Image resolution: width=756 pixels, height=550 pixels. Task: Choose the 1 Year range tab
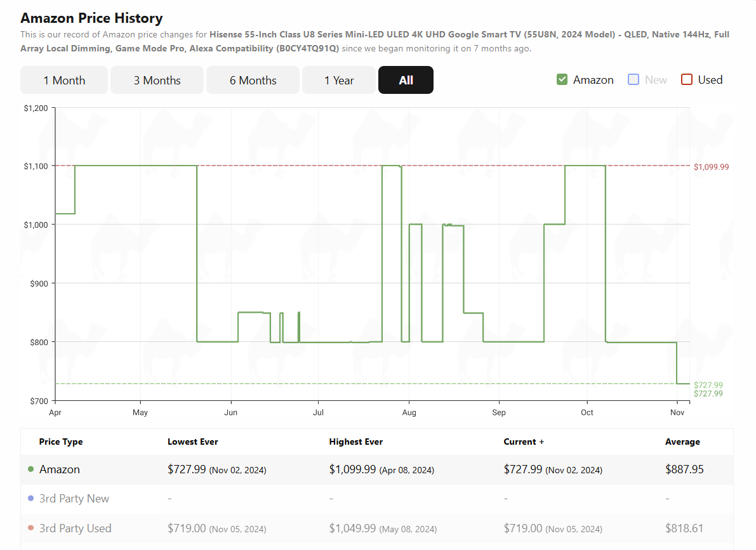(x=339, y=81)
